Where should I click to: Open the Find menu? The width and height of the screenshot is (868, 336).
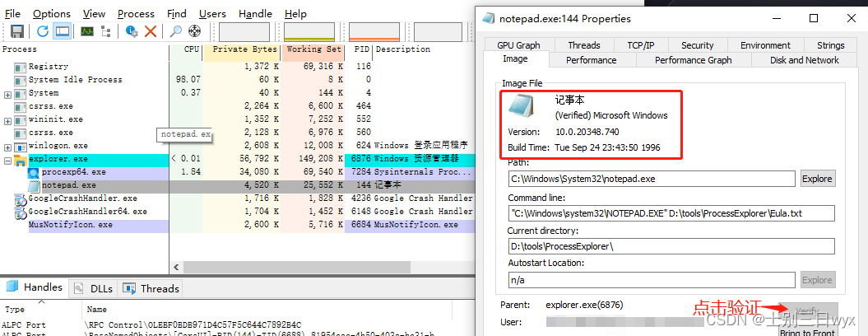click(177, 14)
